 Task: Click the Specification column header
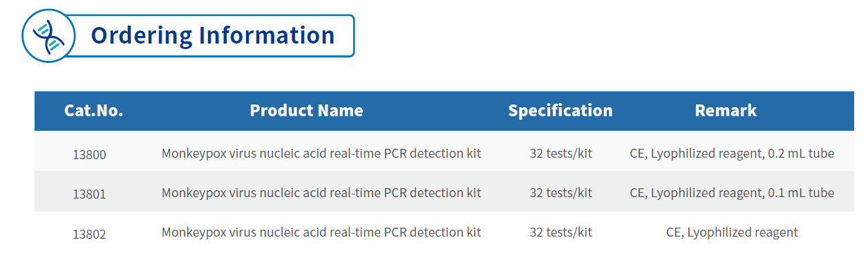pyautogui.click(x=560, y=111)
